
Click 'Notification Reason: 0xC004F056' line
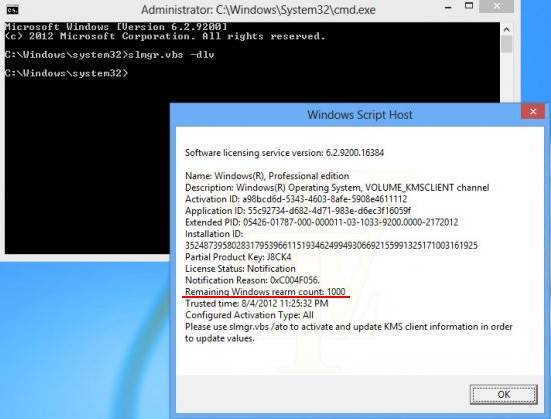(x=252, y=280)
